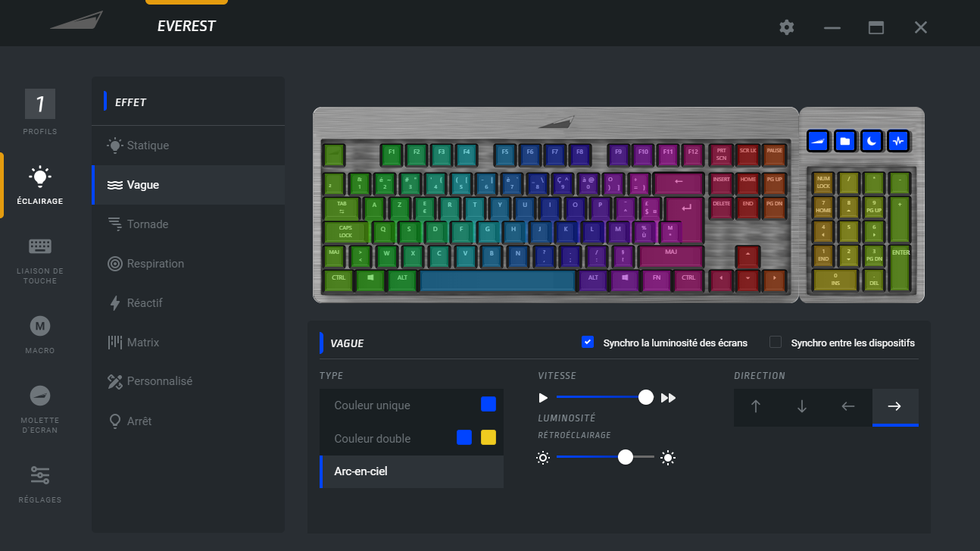Adjust the Rétroéclairage brightness slider
Viewport: 980px width, 551px height.
pyautogui.click(x=605, y=457)
